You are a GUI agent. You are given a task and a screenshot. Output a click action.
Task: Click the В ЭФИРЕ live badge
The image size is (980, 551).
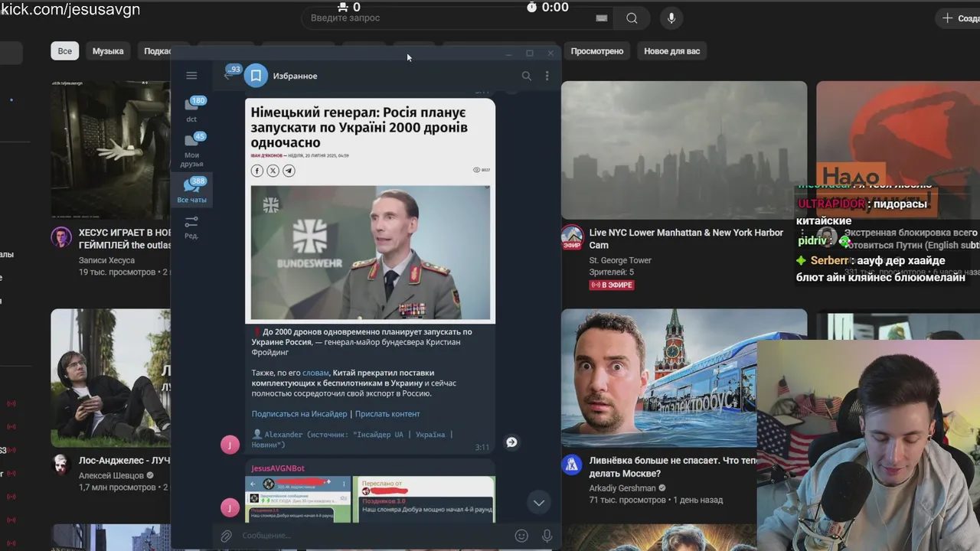[612, 285]
